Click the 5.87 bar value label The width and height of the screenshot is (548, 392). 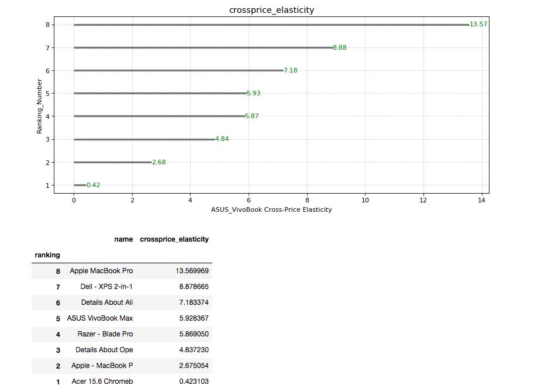pyautogui.click(x=252, y=116)
